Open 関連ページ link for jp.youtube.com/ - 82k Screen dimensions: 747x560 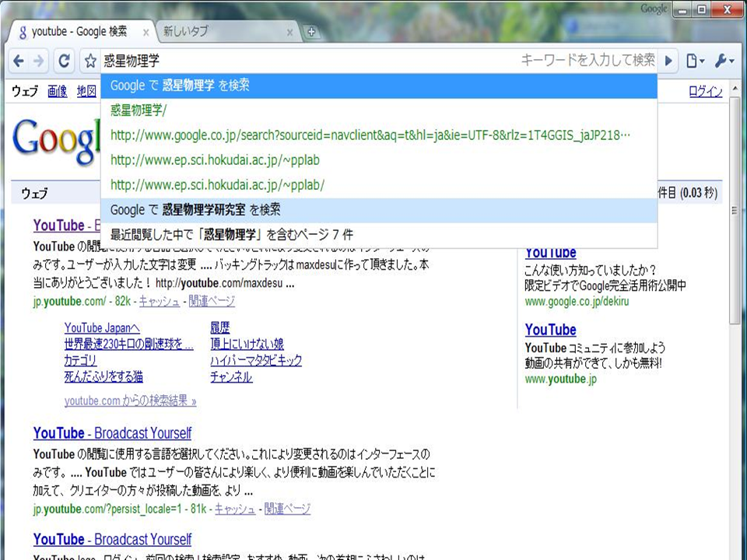(212, 301)
